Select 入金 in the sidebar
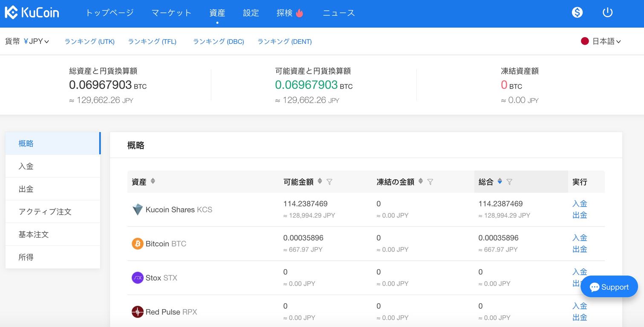644x327 pixels. 53,166
